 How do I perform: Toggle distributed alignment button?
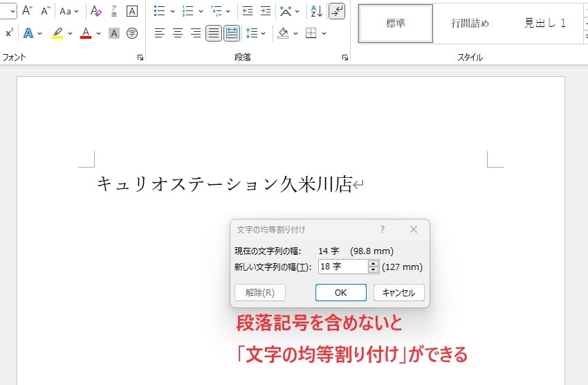232,33
